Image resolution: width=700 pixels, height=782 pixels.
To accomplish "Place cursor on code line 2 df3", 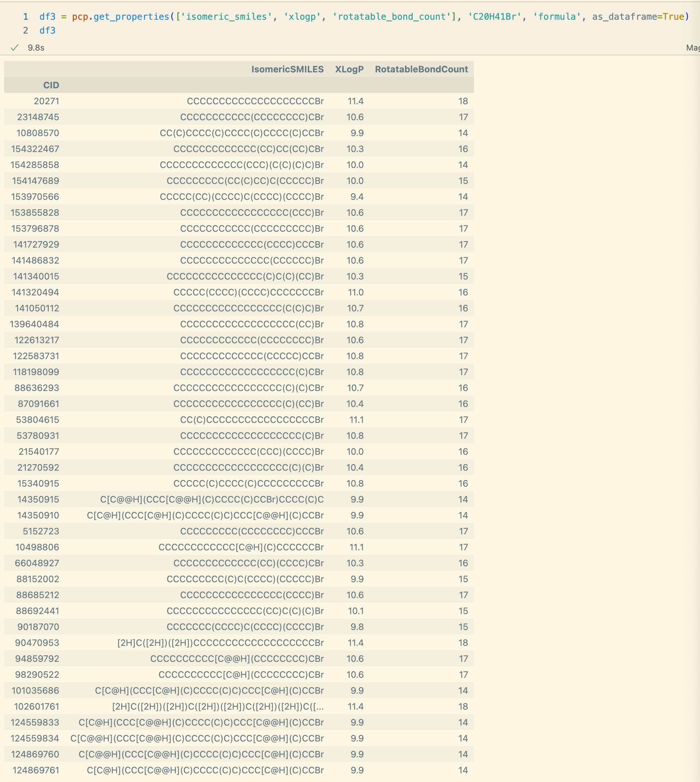I will 47,30.
